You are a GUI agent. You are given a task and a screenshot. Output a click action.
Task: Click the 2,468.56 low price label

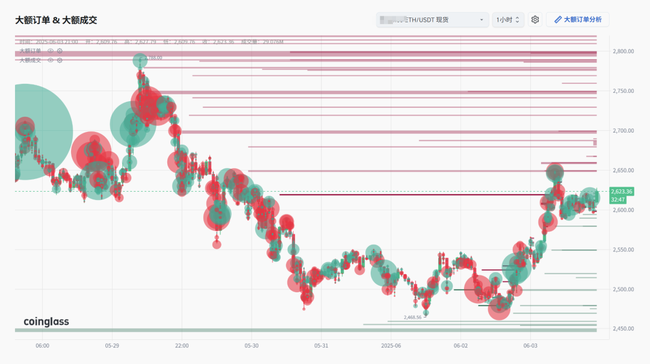412,317
